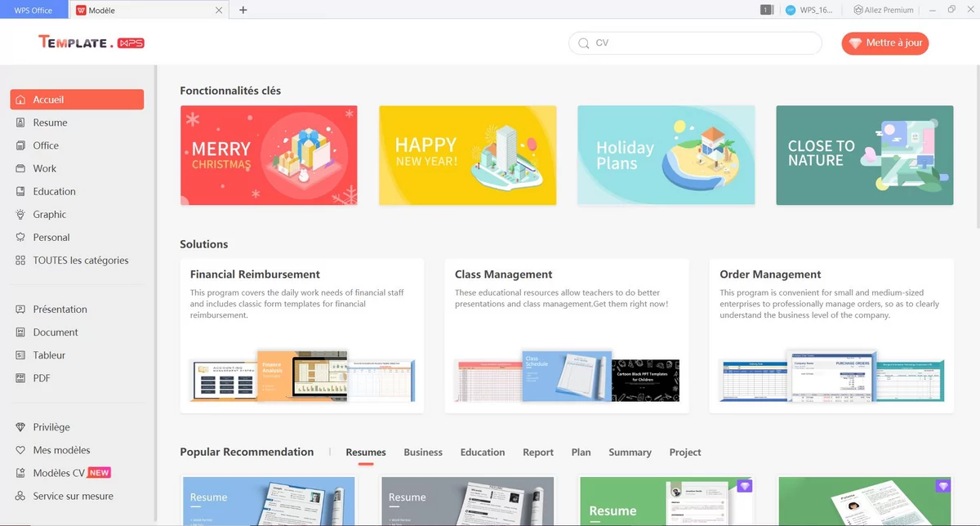Click the Solutions heading

(204, 244)
